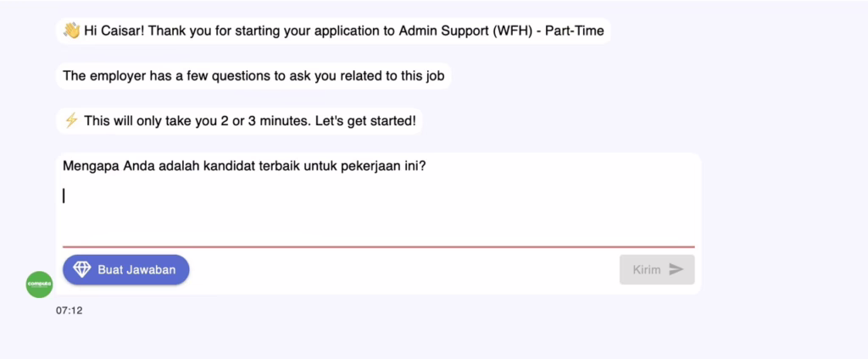
Task: Click the 'employer has a few questions' message
Action: click(254, 76)
